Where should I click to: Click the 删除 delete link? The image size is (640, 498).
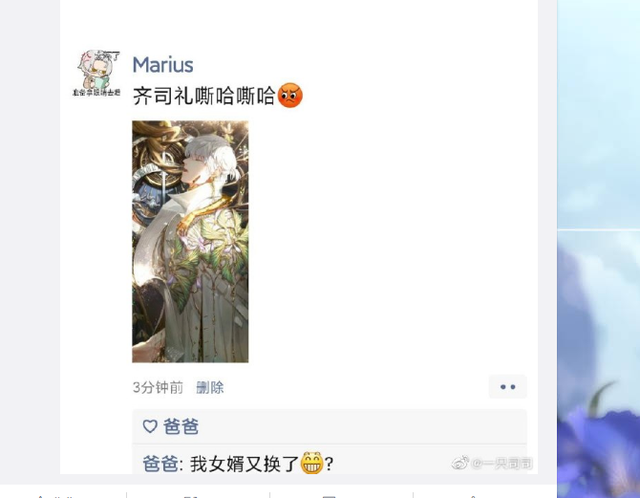pyautogui.click(x=210, y=387)
